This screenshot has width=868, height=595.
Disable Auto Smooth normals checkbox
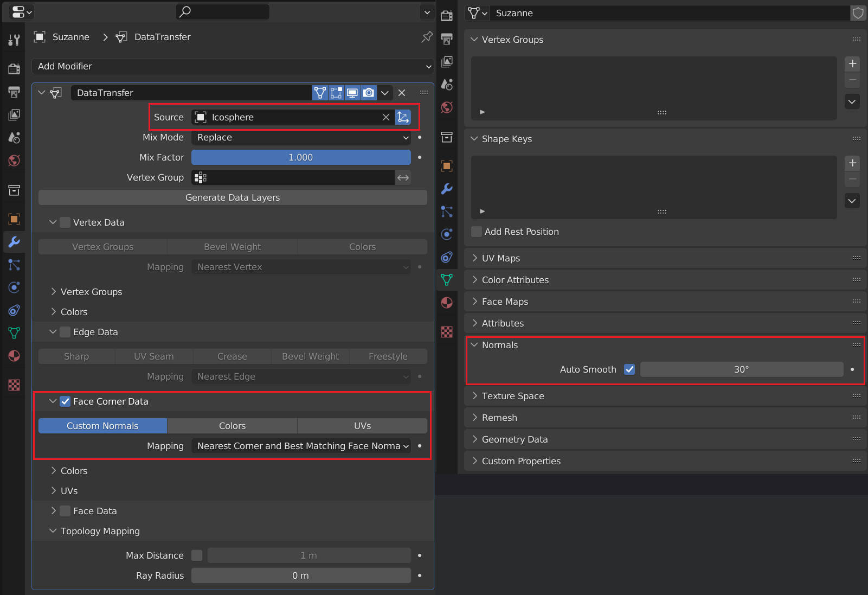(629, 369)
